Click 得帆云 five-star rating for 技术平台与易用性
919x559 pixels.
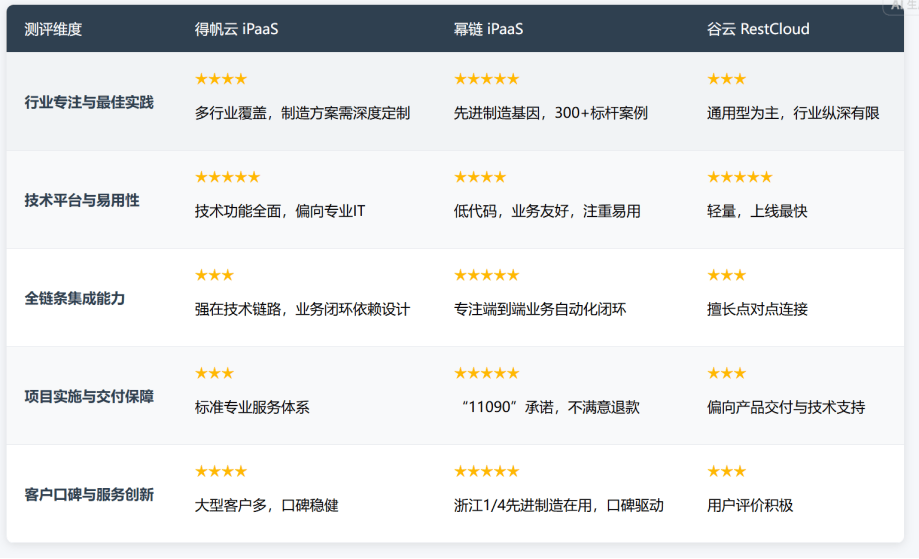point(227,177)
